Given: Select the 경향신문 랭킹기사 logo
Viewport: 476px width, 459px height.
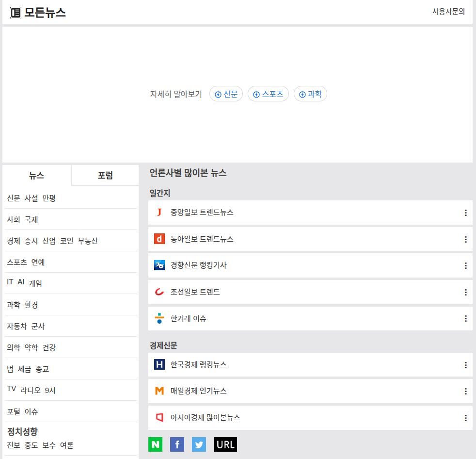Looking at the screenshot, I should click(159, 265).
